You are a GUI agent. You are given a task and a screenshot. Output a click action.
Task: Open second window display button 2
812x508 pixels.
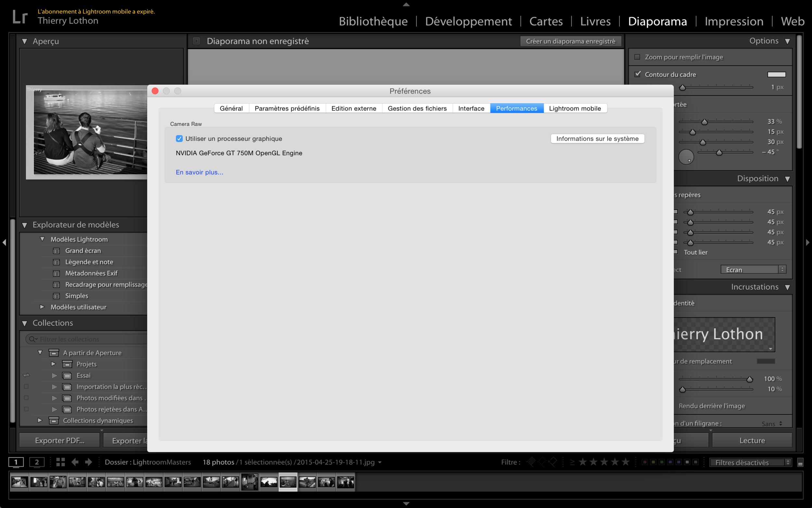(37, 462)
